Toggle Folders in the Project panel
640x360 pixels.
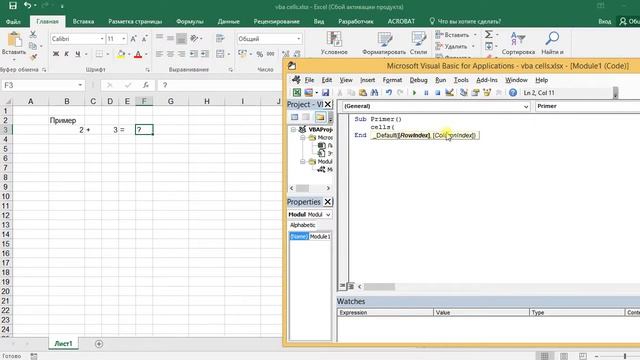click(x=320, y=117)
